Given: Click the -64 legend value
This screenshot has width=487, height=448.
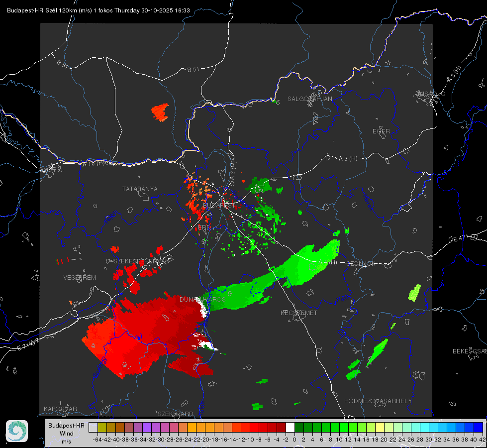Looking at the screenshot, I should click(97, 440).
